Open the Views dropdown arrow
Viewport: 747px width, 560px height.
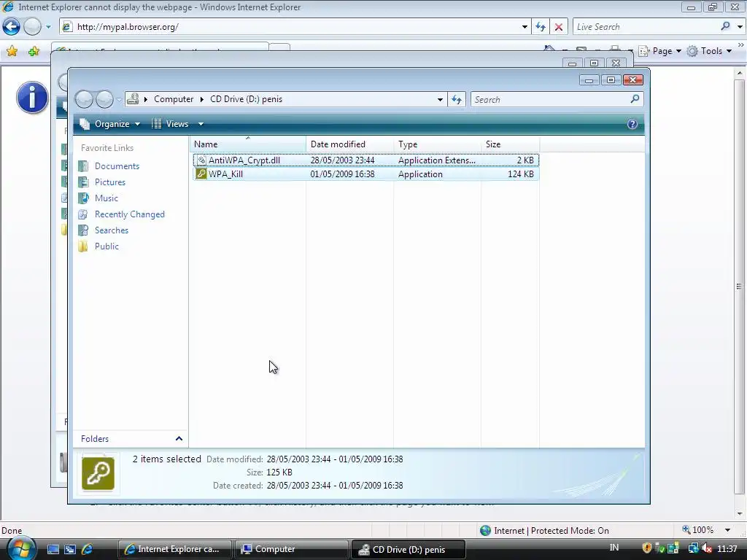click(x=201, y=124)
